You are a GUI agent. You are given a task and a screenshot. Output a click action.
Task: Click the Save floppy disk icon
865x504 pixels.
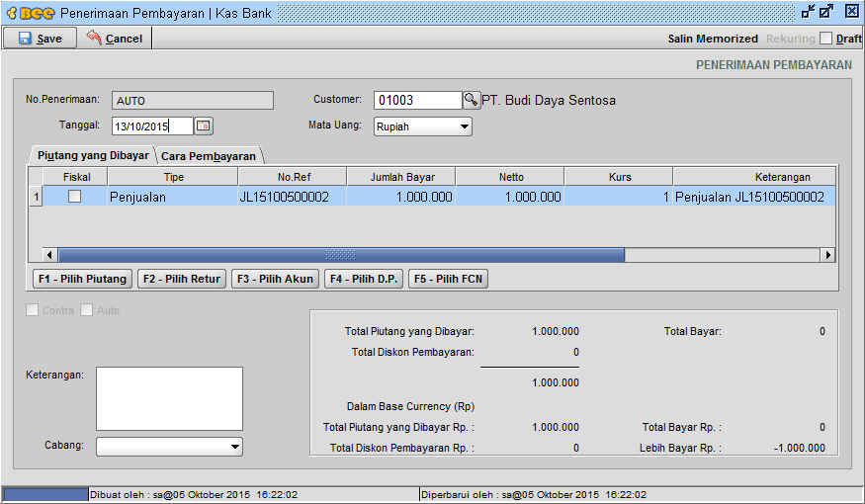point(25,39)
